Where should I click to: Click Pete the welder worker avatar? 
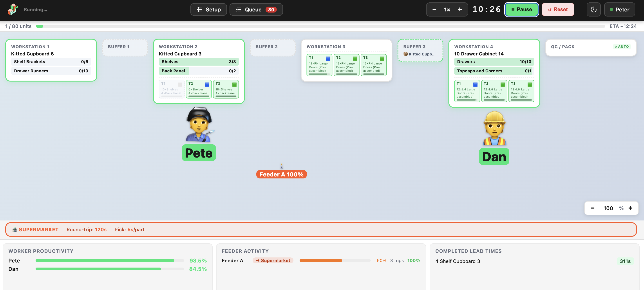click(x=199, y=125)
